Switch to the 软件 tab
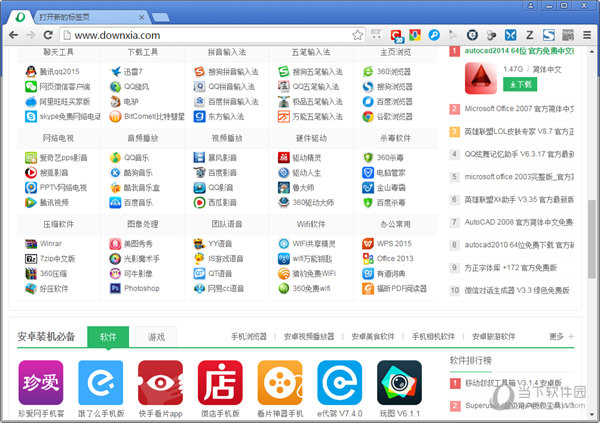Image resolution: width=600 pixels, height=423 pixels. [108, 337]
